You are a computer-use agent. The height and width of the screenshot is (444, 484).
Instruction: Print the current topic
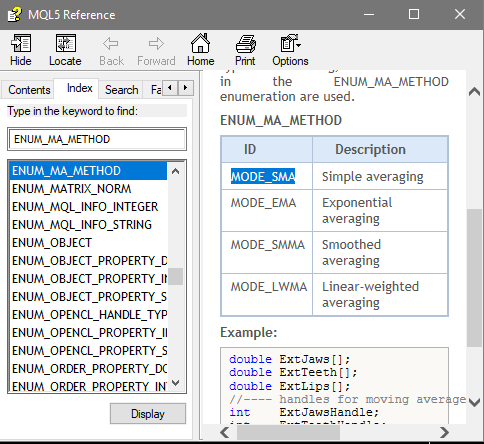[245, 50]
